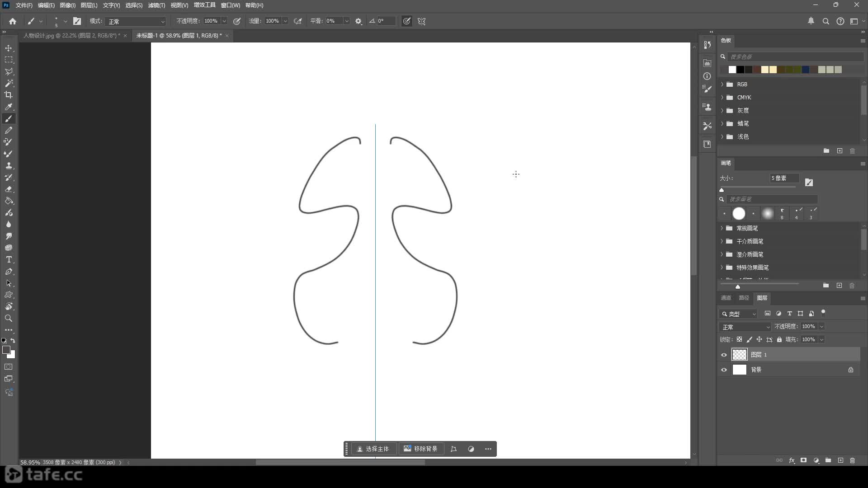This screenshot has width=868, height=488.
Task: Toggle visibility of the 背景 layer
Action: point(724,370)
